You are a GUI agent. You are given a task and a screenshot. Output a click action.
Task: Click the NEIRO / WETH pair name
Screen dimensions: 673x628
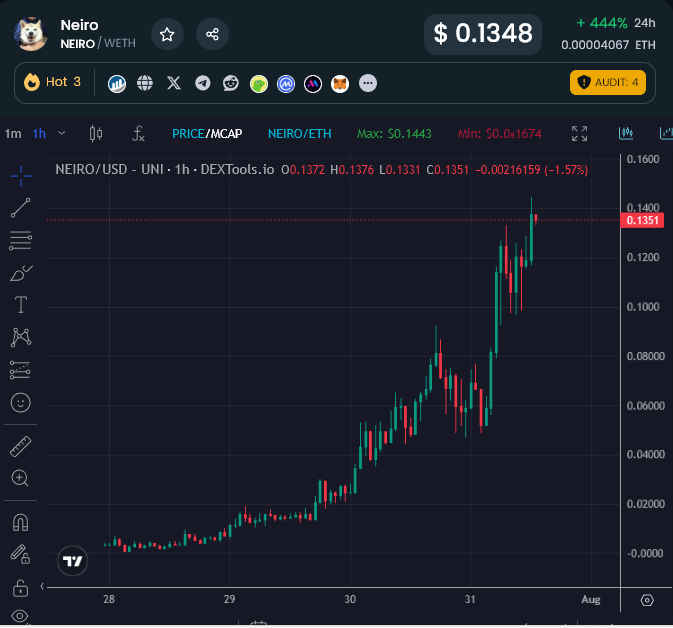click(98, 43)
